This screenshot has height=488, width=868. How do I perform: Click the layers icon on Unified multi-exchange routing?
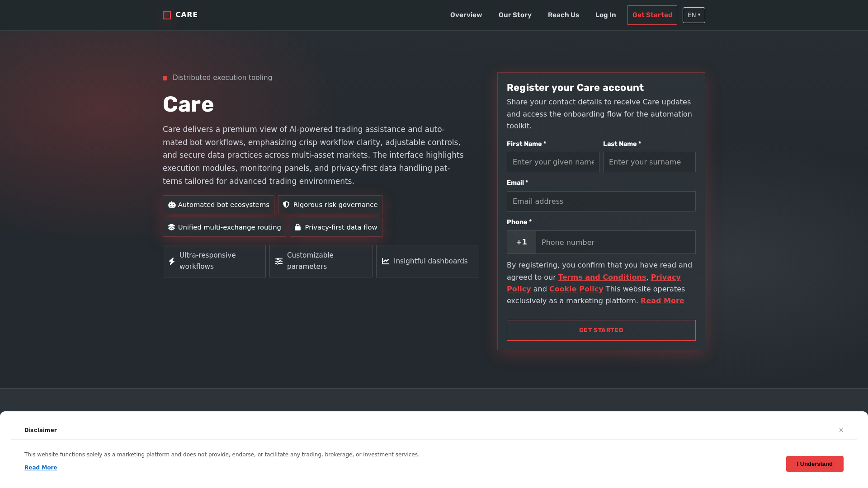171,227
